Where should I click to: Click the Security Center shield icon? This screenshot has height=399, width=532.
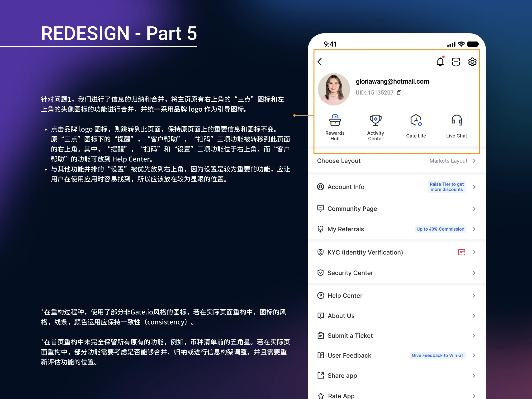[320, 273]
